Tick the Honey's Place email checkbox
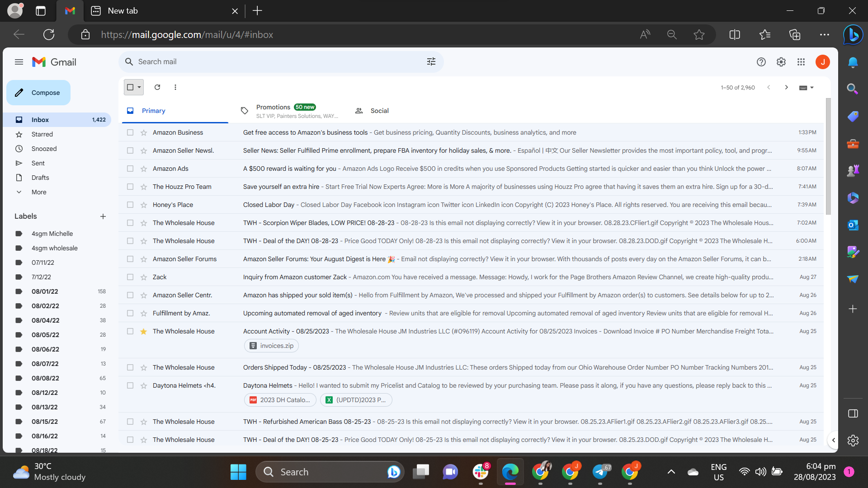The image size is (868, 488). [130, 205]
